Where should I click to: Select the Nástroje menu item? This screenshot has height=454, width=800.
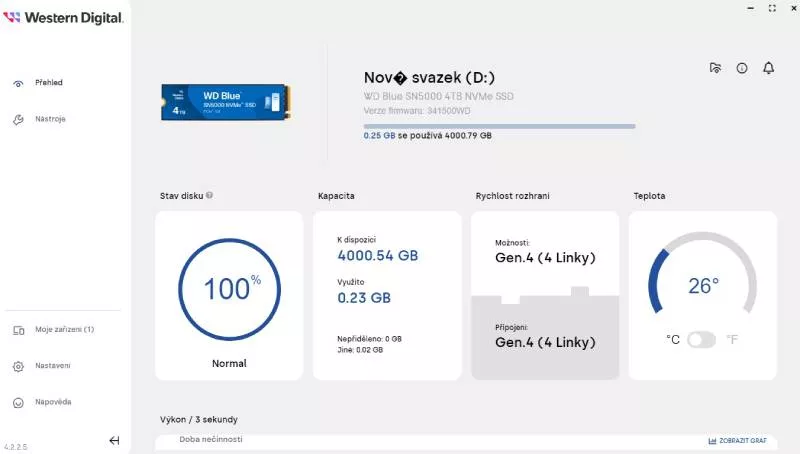(x=50, y=119)
